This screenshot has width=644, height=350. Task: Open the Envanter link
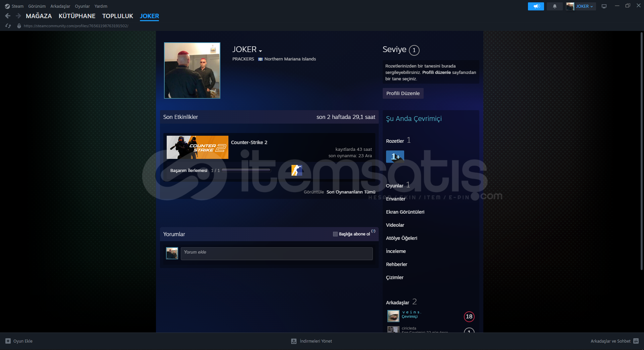coord(395,199)
